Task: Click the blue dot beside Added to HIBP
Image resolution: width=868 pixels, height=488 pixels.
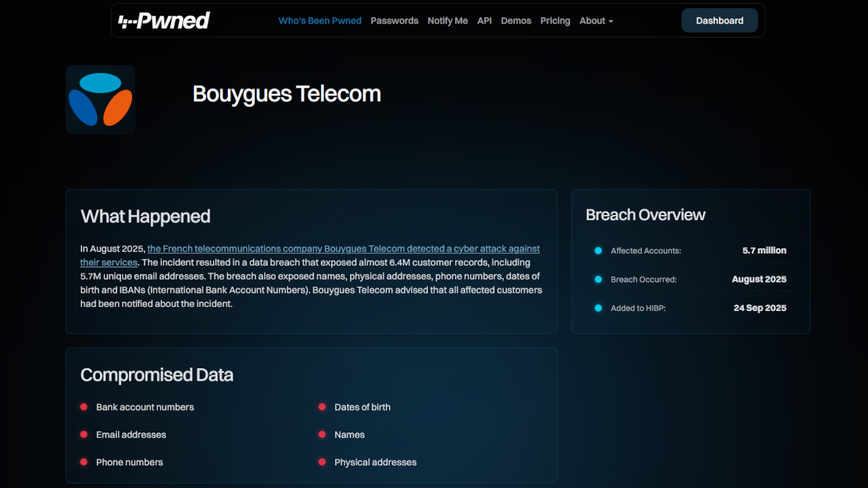Action: pos(598,308)
